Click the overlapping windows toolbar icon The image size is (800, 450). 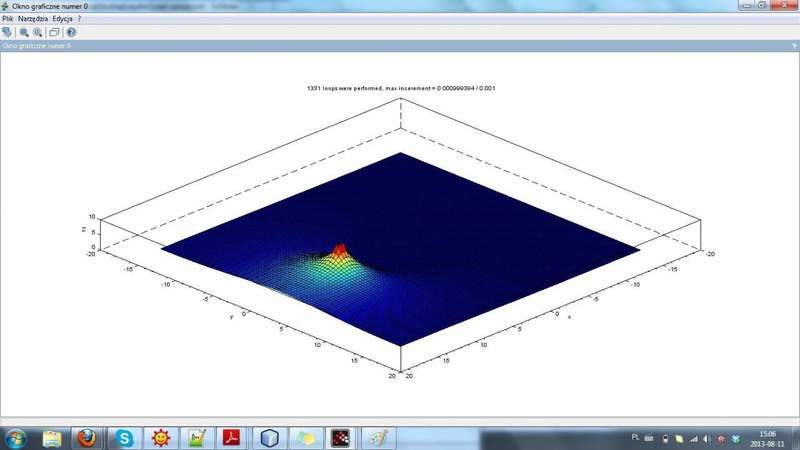pos(55,32)
